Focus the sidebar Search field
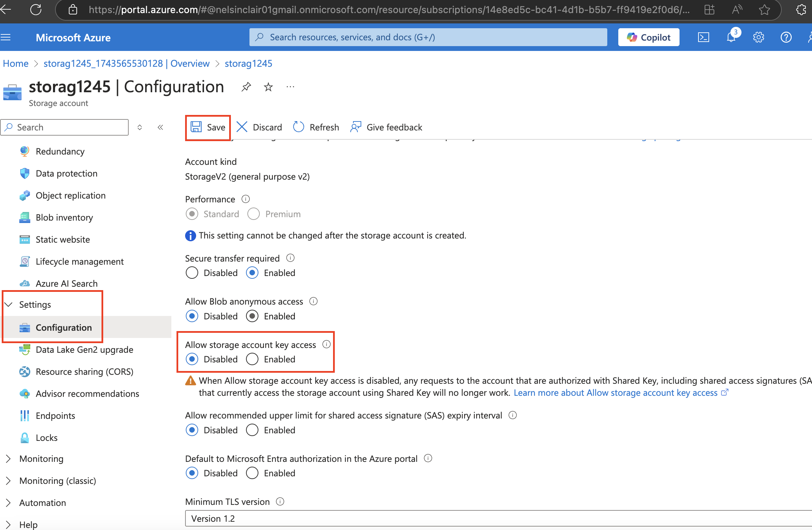Image resolution: width=812 pixels, height=530 pixels. (65, 127)
